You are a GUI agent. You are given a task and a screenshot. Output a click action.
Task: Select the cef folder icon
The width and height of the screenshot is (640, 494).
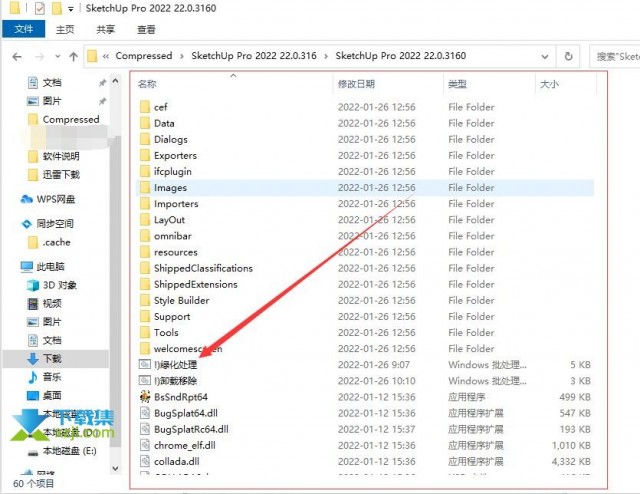(x=145, y=107)
